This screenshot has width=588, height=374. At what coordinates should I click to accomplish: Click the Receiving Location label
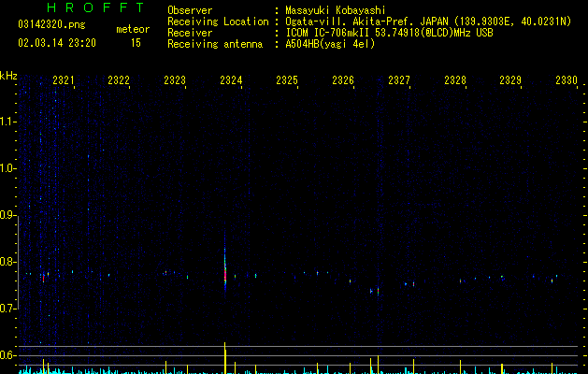point(218,22)
